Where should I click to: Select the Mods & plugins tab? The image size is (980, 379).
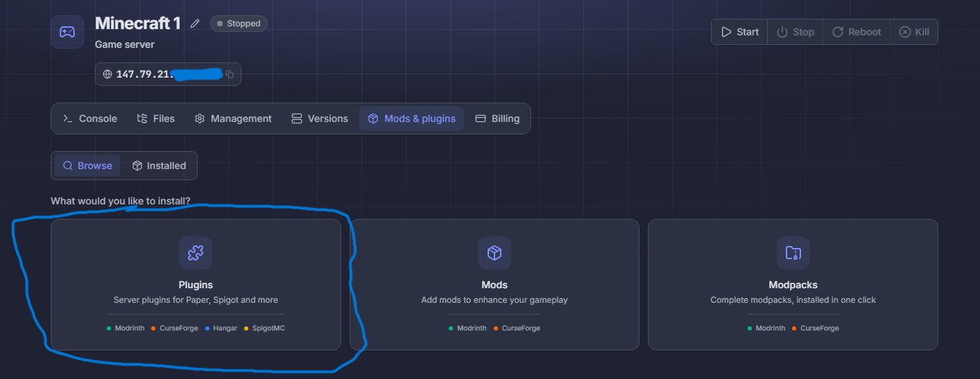click(x=412, y=118)
